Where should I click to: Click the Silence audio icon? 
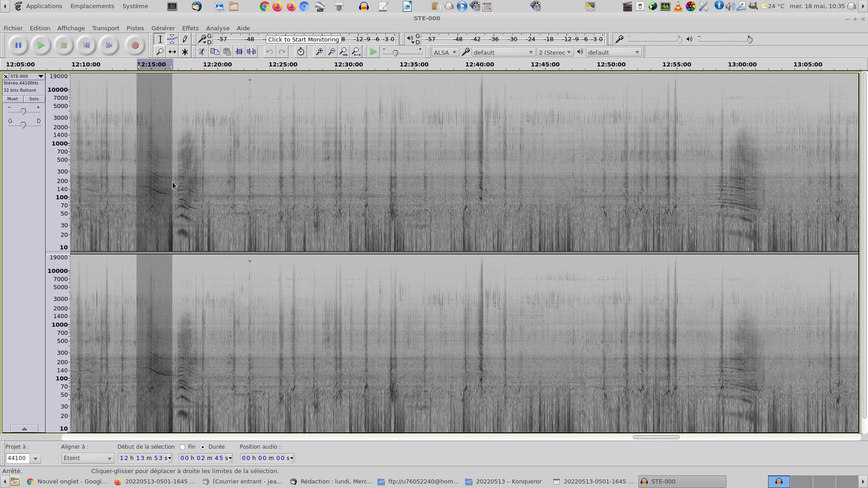click(x=252, y=52)
